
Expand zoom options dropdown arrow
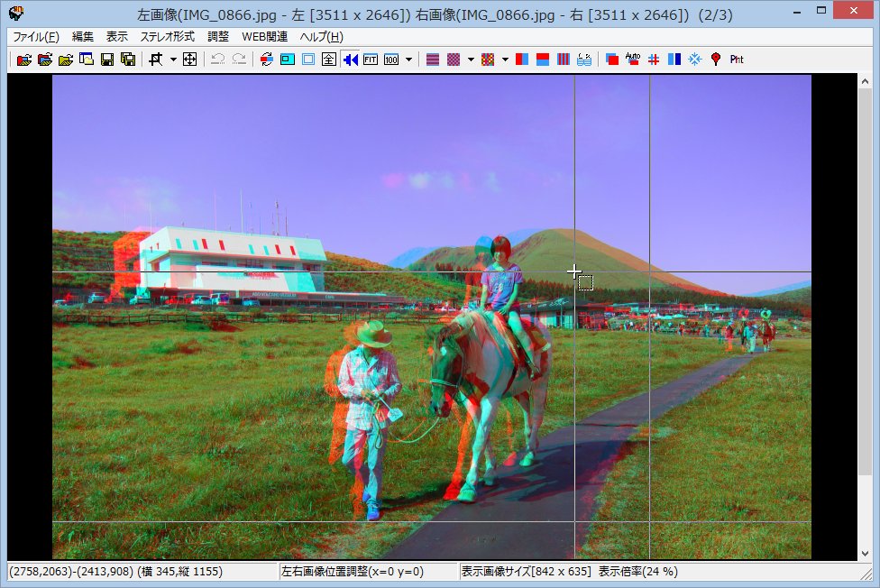tap(408, 60)
